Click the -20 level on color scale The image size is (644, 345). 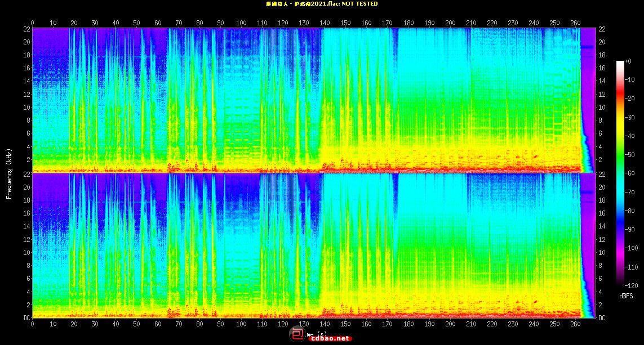(629, 98)
